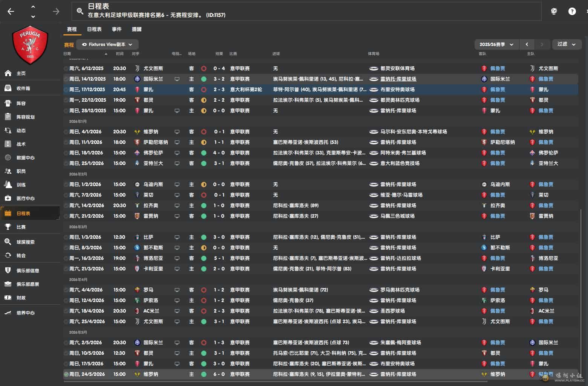
Task: Click the previous season arrow button
Action: pyautogui.click(x=527, y=44)
